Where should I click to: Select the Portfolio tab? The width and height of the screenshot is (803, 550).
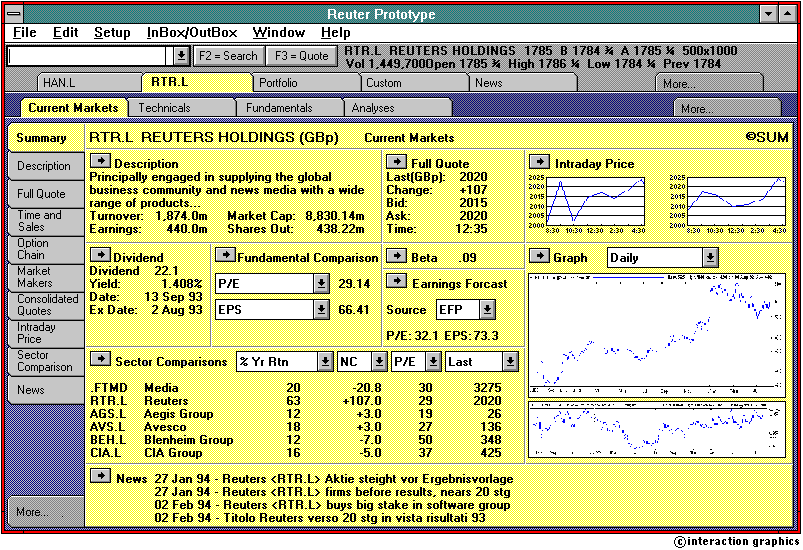click(277, 83)
